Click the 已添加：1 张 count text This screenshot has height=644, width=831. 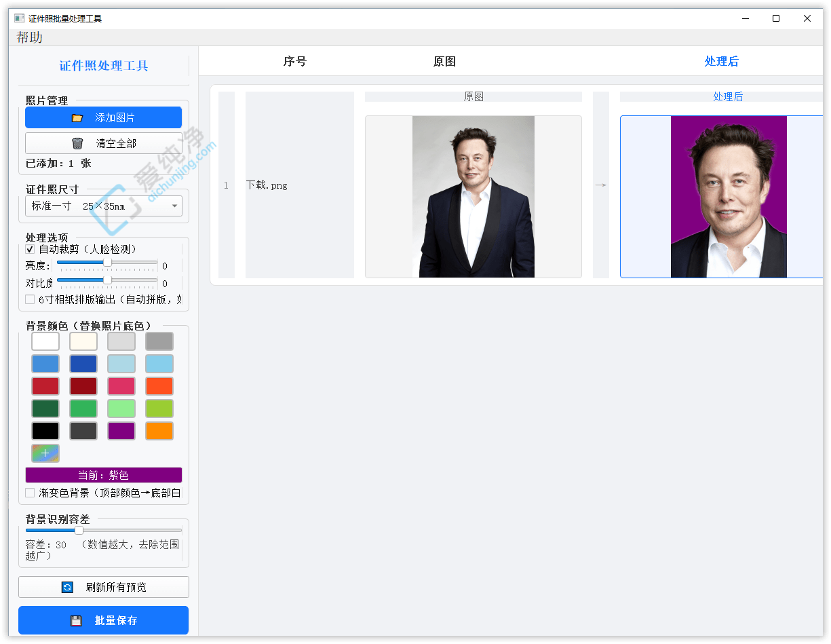(x=58, y=164)
